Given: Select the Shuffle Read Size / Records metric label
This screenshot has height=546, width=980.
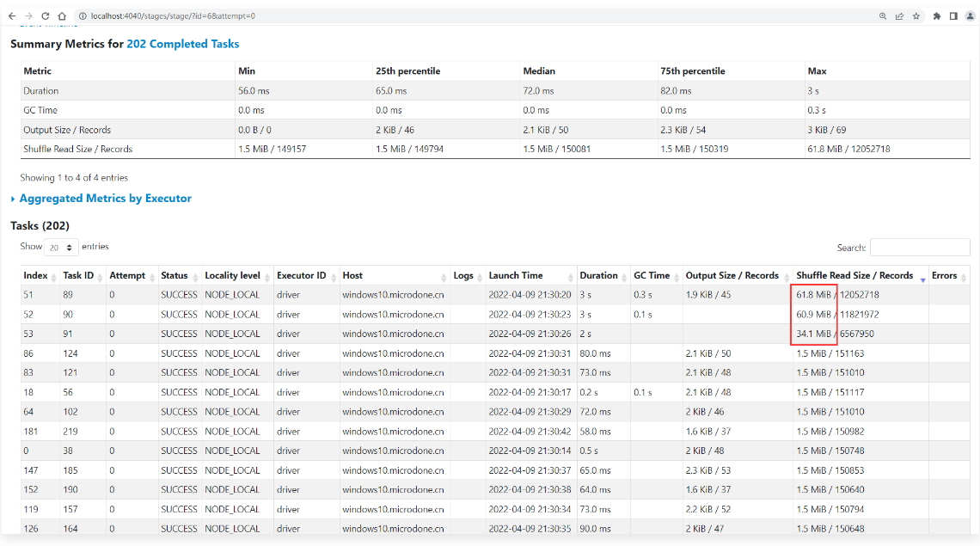Looking at the screenshot, I should (x=77, y=149).
